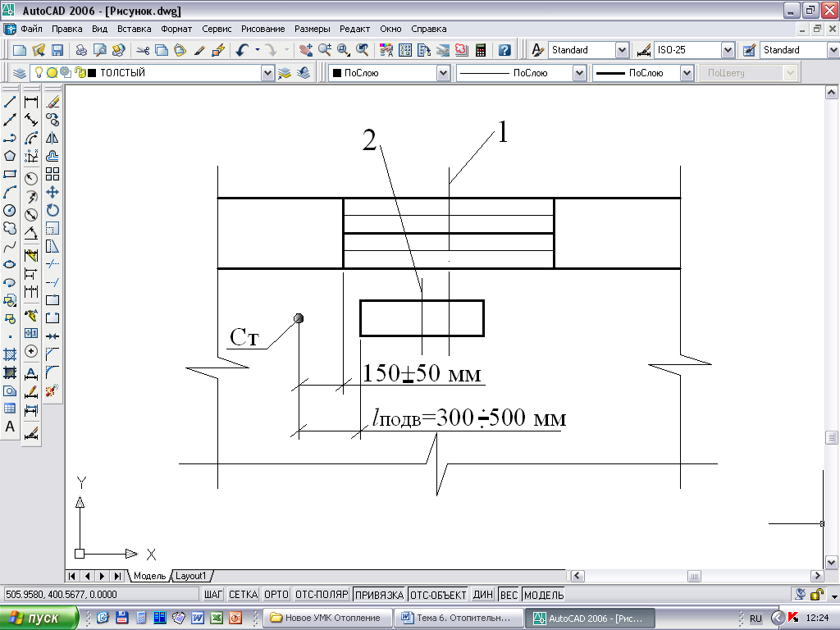Open the lineweight ПоСлою dropdown

687,73
